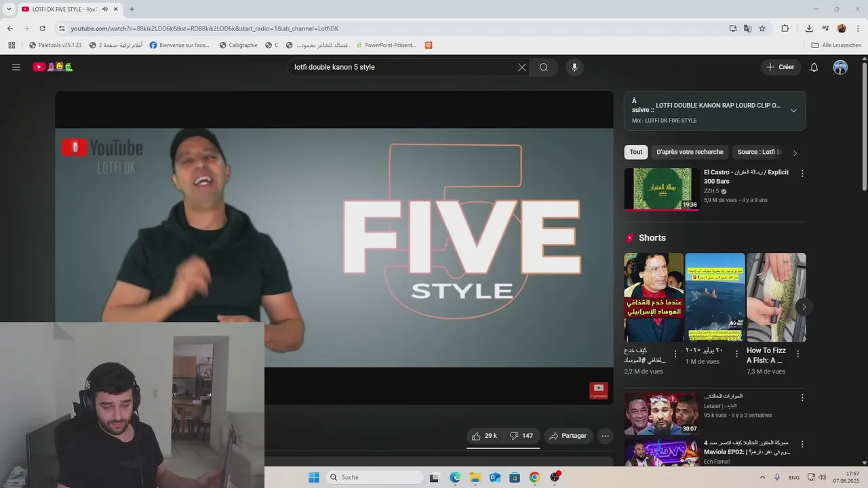Open Chrome downloads icon
This screenshot has width=868, height=488.
point(809,28)
